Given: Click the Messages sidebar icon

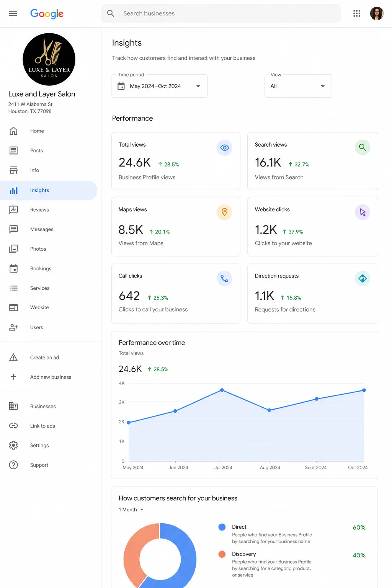Looking at the screenshot, I should point(13,229).
